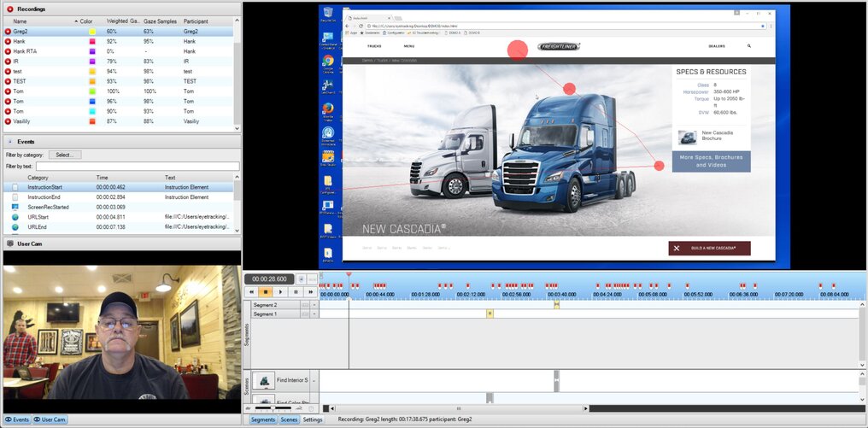Click the Segment 1 options icon button

click(x=304, y=314)
